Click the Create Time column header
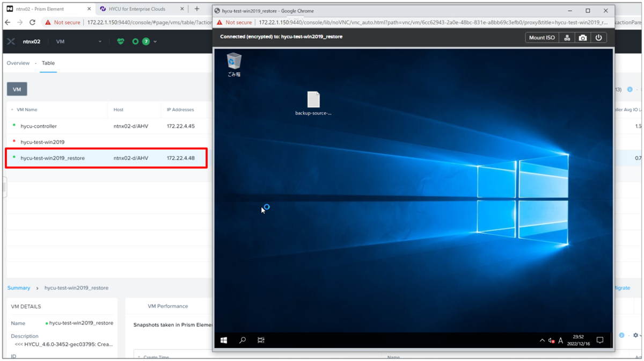644x361 pixels. coord(156,357)
